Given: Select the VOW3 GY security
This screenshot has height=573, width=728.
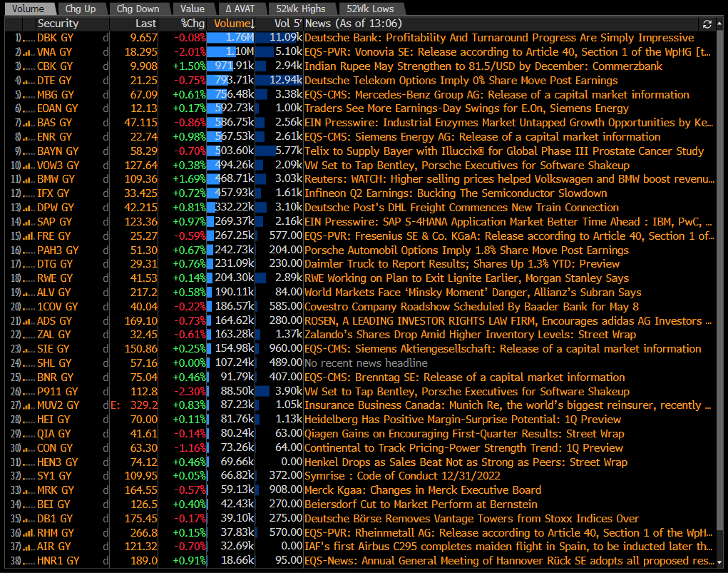Looking at the screenshot, I should (58, 166).
